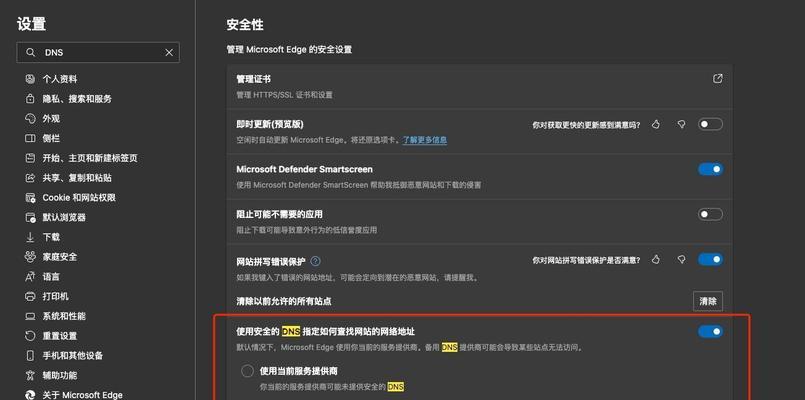Select 使用当前服务提供商 radio button
805x400 pixels.
point(247,371)
